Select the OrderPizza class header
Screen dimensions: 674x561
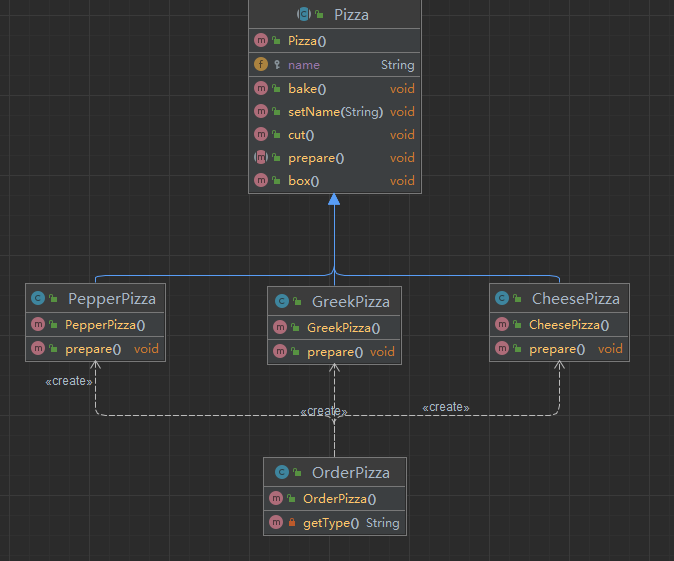335,472
